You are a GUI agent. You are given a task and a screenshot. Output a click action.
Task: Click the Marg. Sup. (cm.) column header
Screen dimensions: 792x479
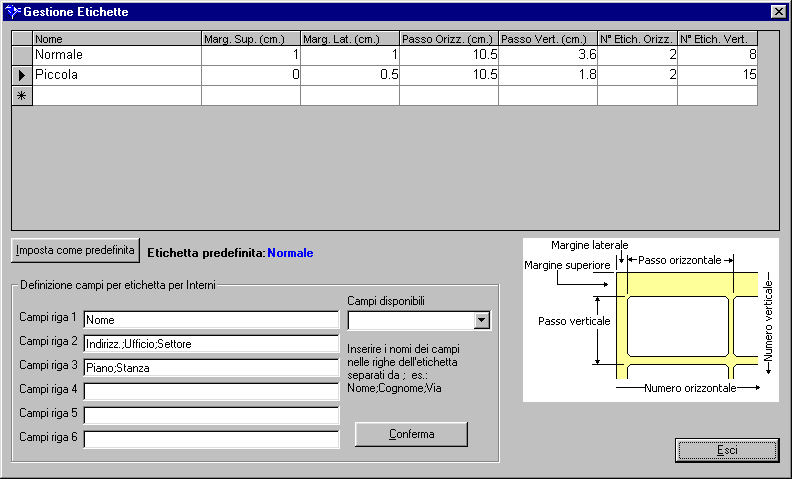[251, 39]
